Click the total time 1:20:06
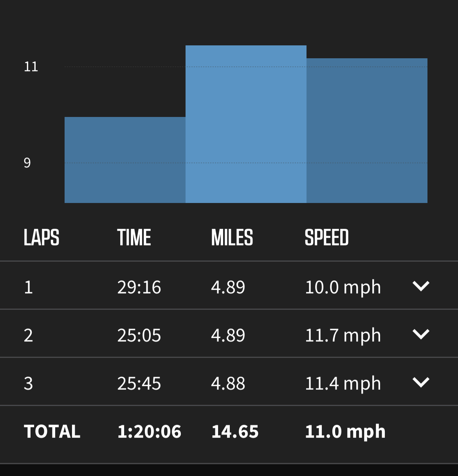The image size is (458, 476). [x=149, y=432]
